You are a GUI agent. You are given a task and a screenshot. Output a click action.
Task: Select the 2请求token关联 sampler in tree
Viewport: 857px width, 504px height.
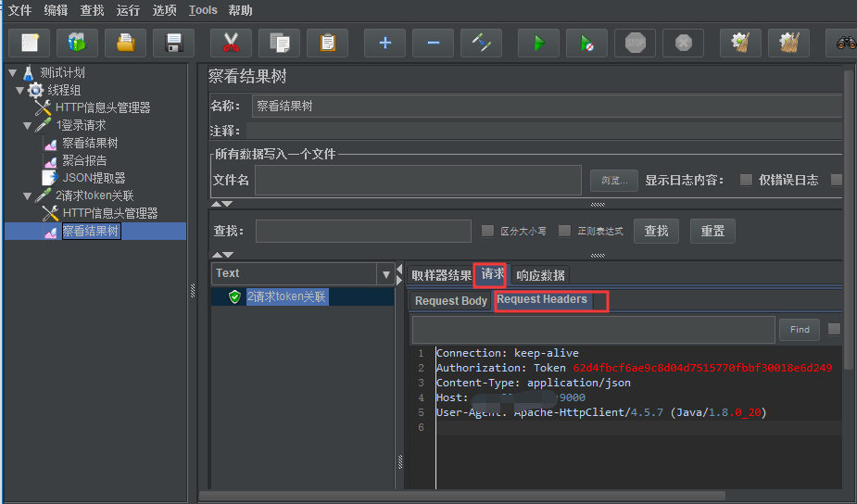click(x=95, y=195)
